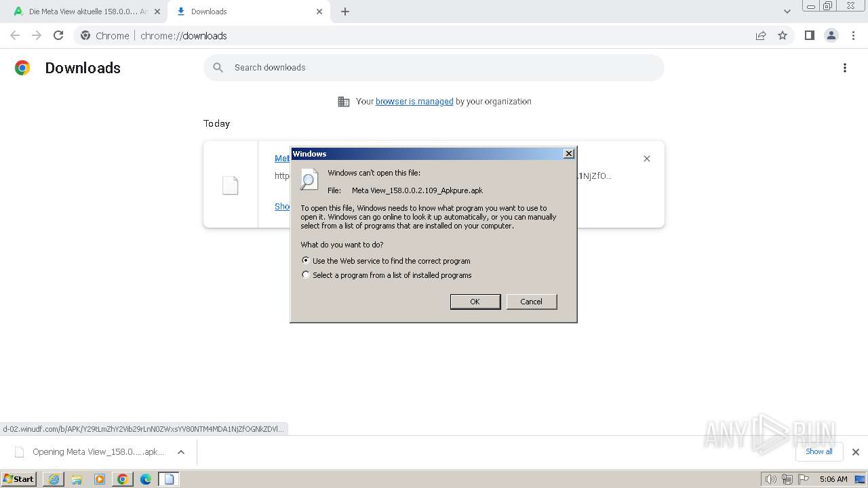This screenshot has width=868, height=488.
Task: Open the Downloads page more actions menu
Action: [844, 68]
